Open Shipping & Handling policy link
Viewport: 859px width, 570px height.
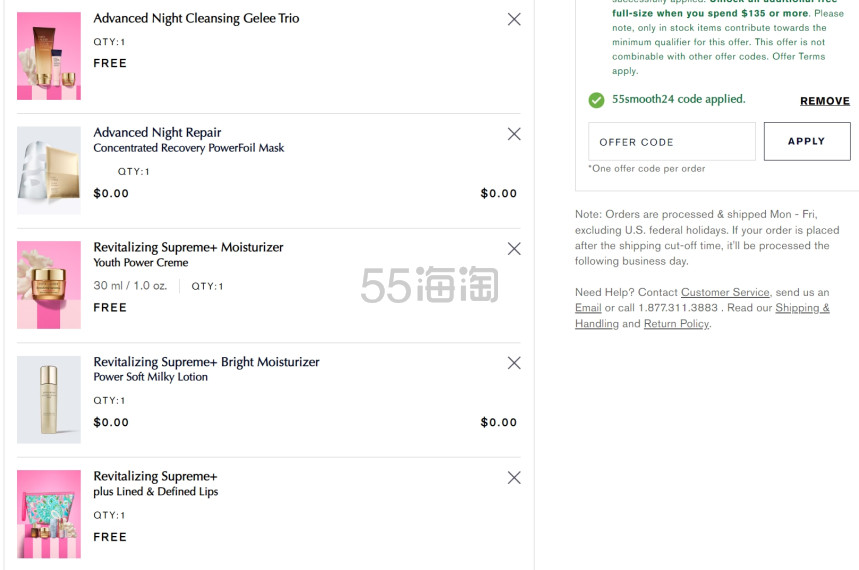[702, 316]
